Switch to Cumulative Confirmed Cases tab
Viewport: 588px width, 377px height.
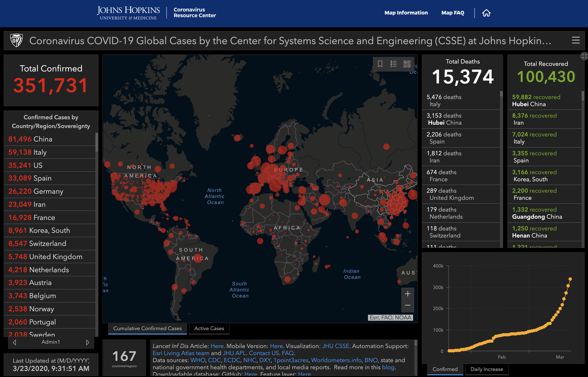pos(147,328)
